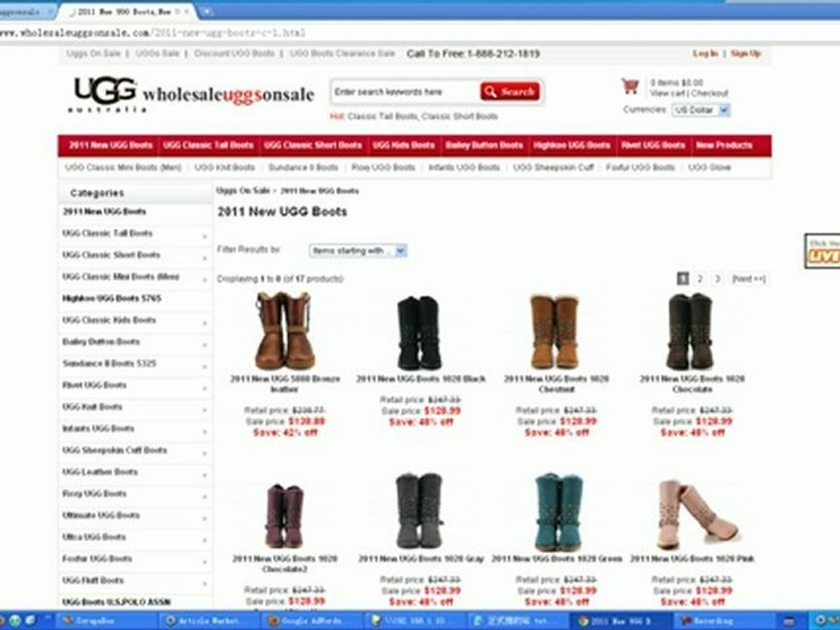840x630 pixels.
Task: Open 'UGG Boots Clearance Sale' top link
Action: pyautogui.click(x=342, y=53)
